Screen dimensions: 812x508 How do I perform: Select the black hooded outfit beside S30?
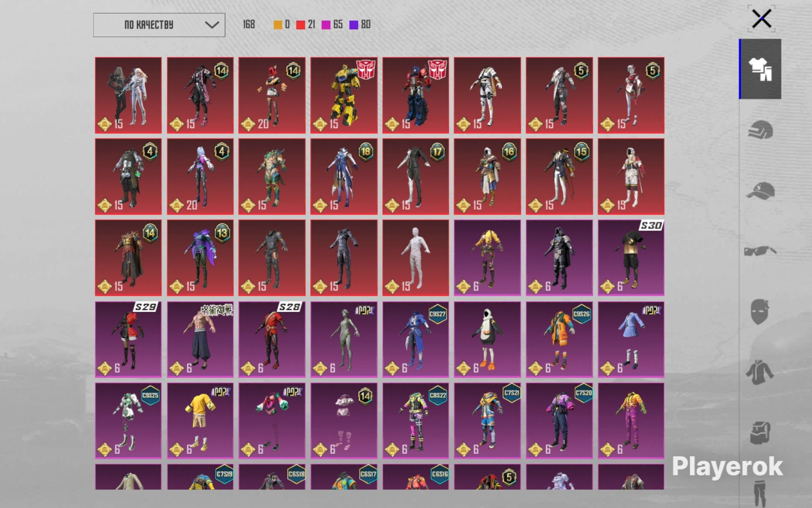[559, 258]
